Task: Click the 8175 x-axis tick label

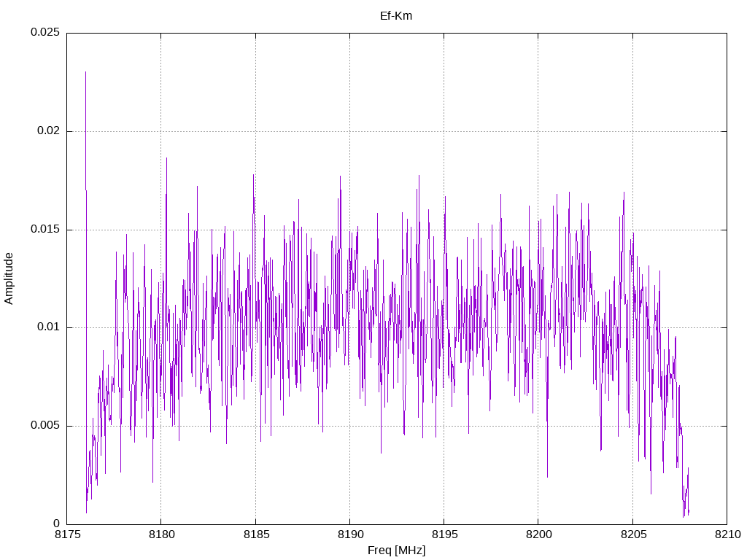Action: [x=67, y=534]
